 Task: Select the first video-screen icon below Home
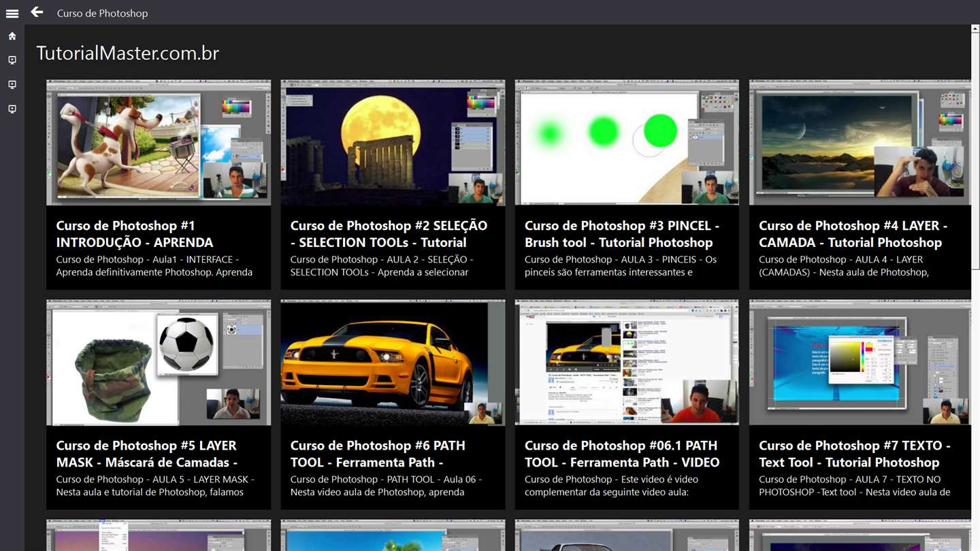click(x=12, y=61)
